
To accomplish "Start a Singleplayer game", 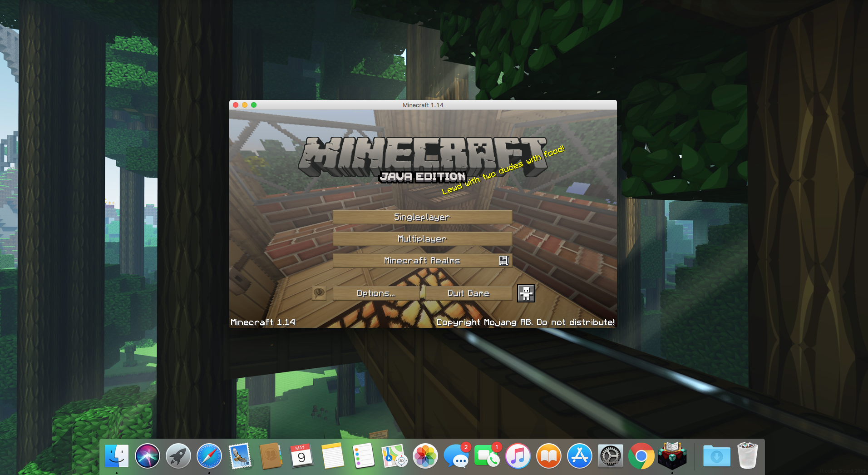I will (x=422, y=217).
